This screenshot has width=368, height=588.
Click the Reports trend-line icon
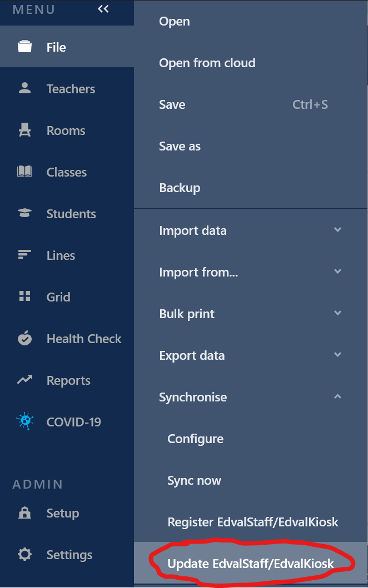pyautogui.click(x=24, y=380)
